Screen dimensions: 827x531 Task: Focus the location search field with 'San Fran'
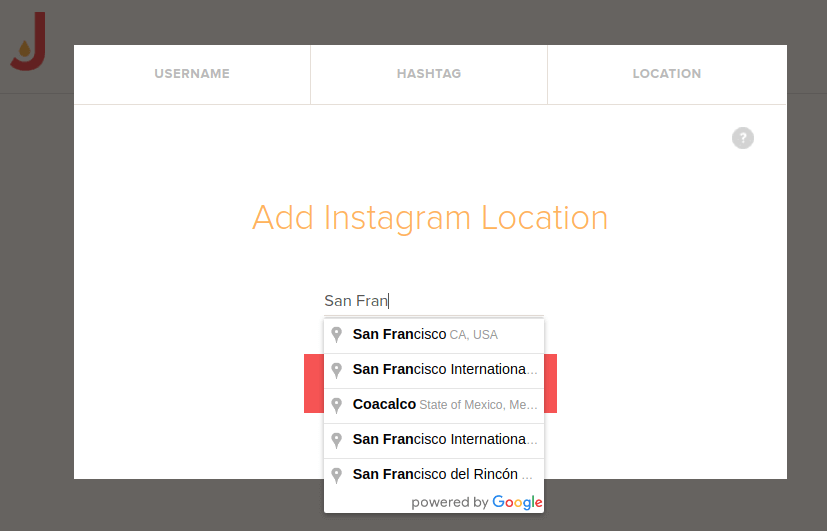(x=434, y=301)
